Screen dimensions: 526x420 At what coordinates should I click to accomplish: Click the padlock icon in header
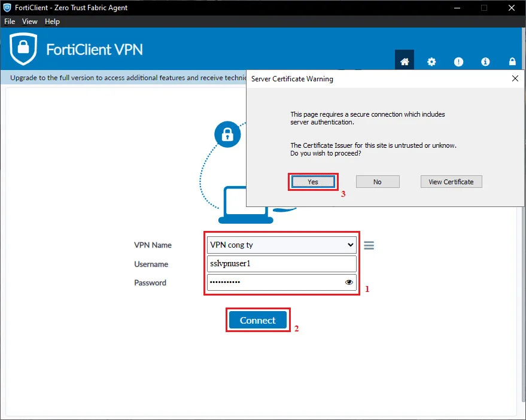tap(512, 62)
